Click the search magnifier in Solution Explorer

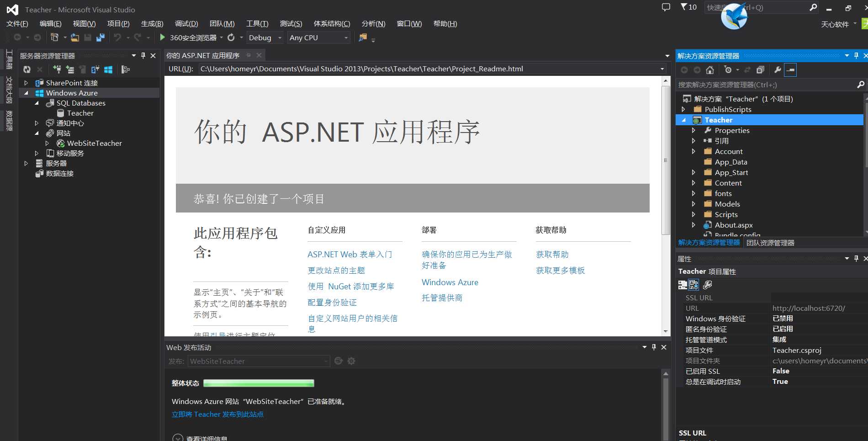(x=861, y=85)
